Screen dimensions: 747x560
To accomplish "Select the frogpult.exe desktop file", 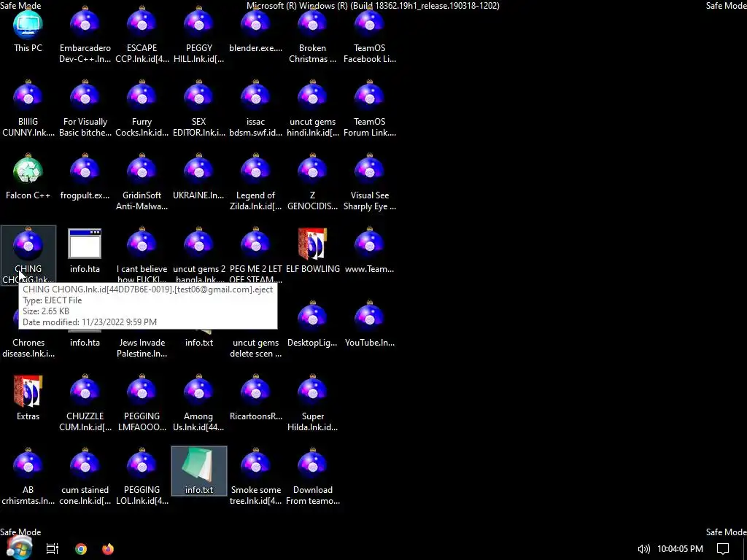I will point(85,178).
